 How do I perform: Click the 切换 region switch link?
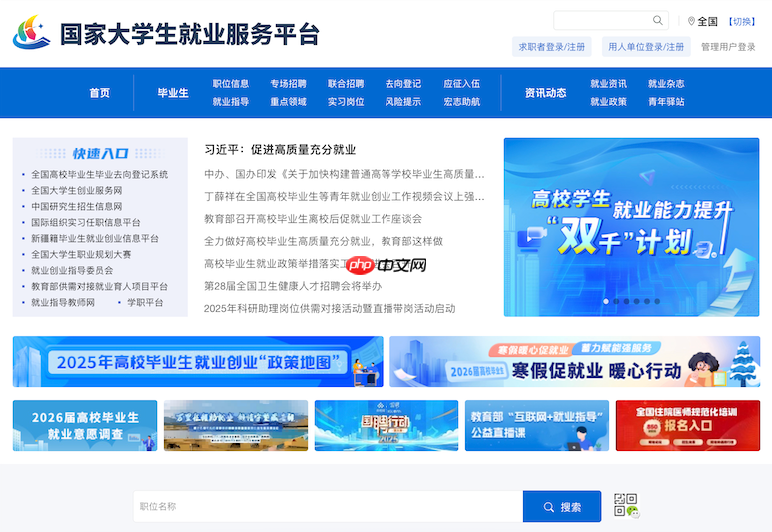click(x=742, y=21)
